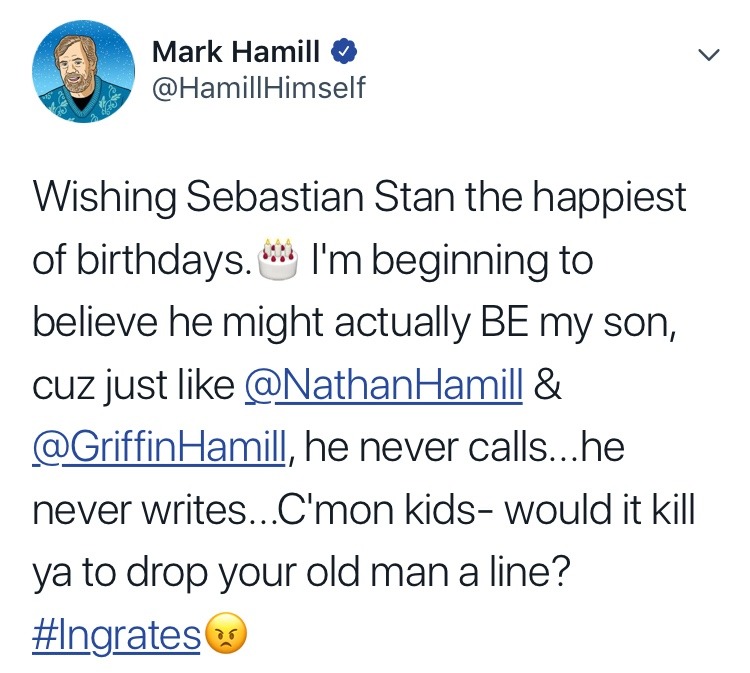Image resolution: width=750 pixels, height=673 pixels.
Task: Click the phrase "I'm beginning to"
Action: (x=452, y=260)
